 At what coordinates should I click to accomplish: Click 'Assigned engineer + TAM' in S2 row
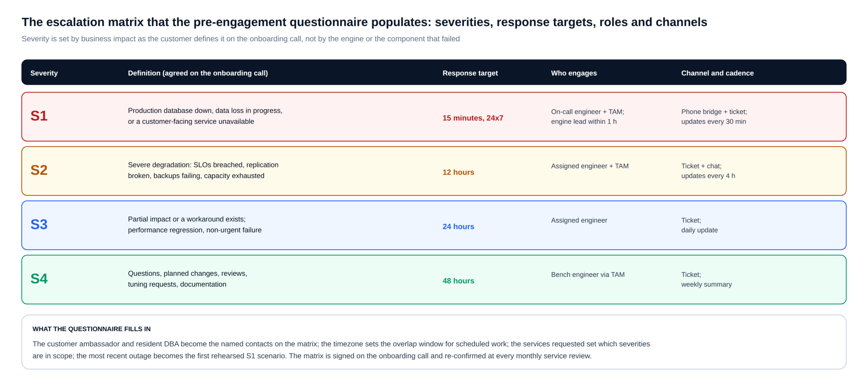click(x=590, y=166)
